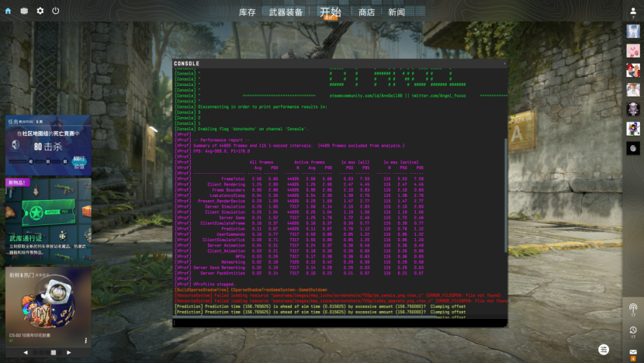644x363 pixels.
Task: Click the power icon to quit game
Action: (x=56, y=11)
